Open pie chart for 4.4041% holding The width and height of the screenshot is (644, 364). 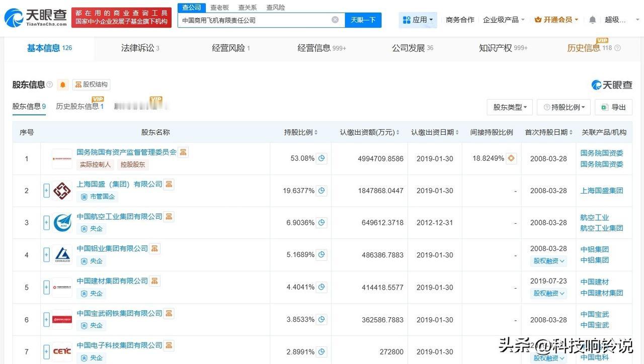[x=321, y=287]
